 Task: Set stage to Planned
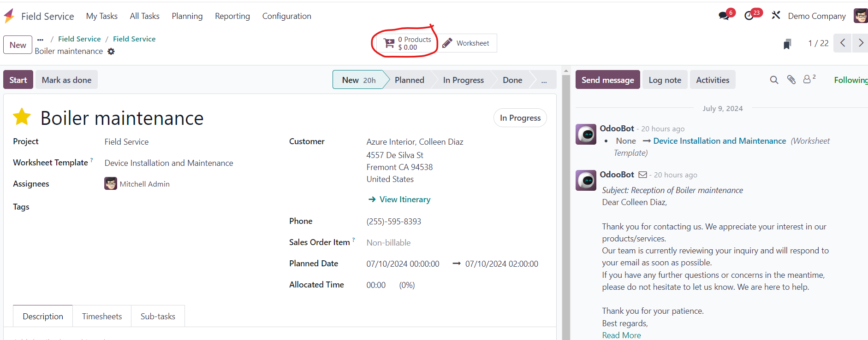click(x=409, y=80)
